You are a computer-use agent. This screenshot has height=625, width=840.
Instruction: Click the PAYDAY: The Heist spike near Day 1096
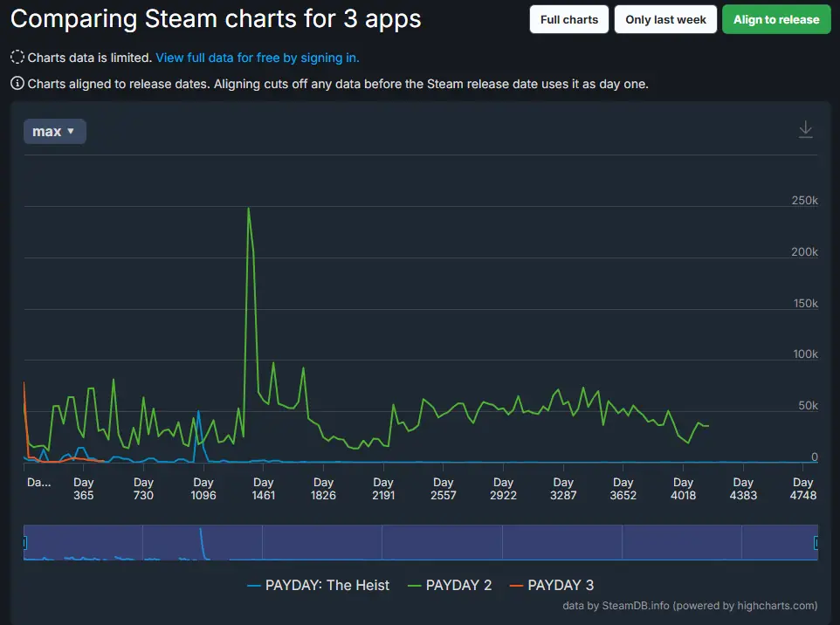coord(199,411)
